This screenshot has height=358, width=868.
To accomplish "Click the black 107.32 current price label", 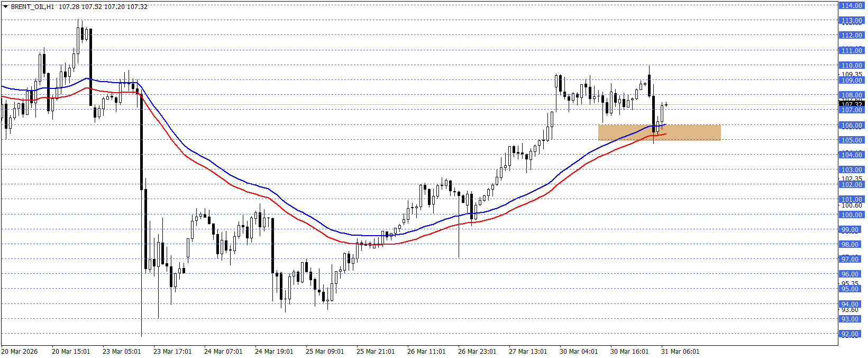I will point(851,104).
